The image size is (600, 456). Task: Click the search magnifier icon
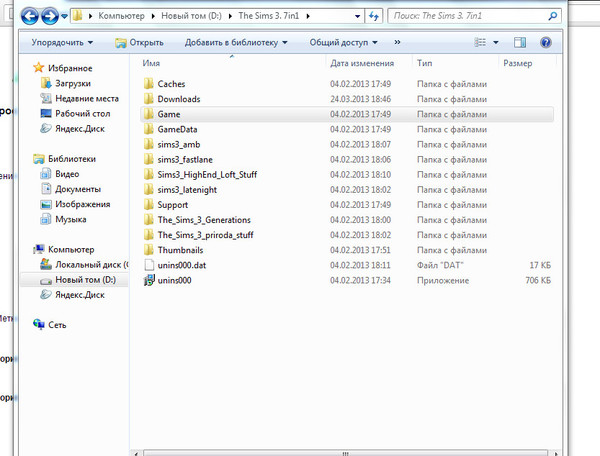(x=552, y=16)
